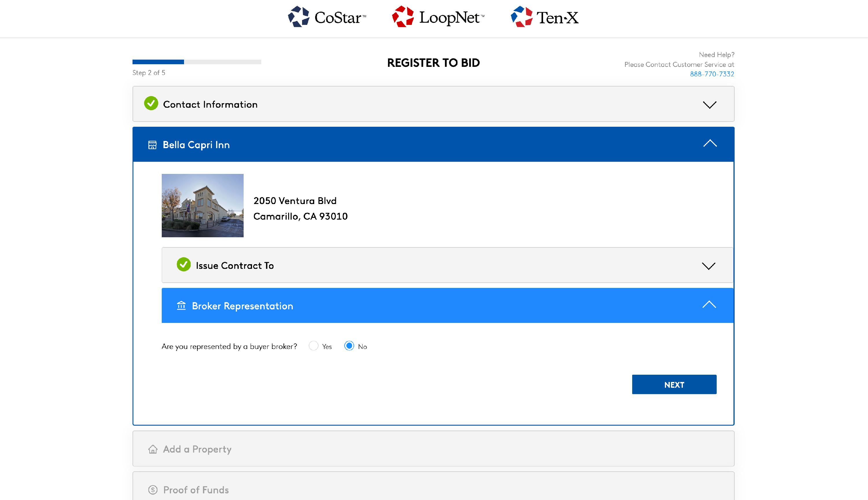Call customer service link 888-770-7332

(712, 74)
